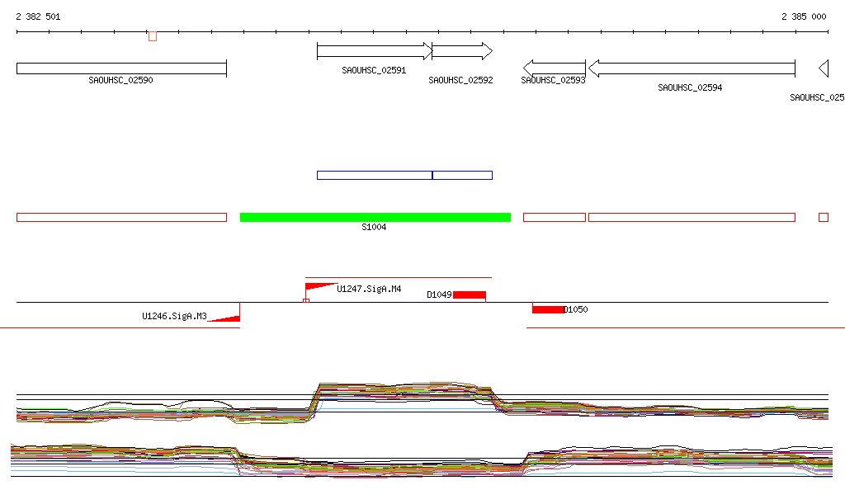The height and width of the screenshot is (504, 845).
Task: Click the tiny red square at the far right
Action: click(x=824, y=218)
